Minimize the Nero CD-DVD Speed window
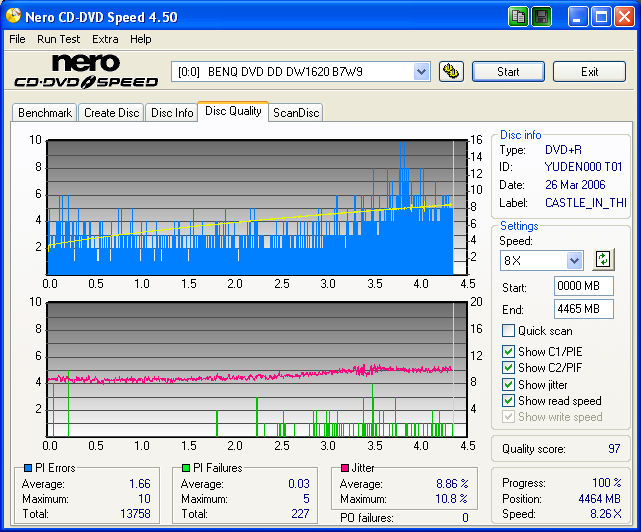This screenshot has width=641, height=532. pyautogui.click(x=578, y=17)
